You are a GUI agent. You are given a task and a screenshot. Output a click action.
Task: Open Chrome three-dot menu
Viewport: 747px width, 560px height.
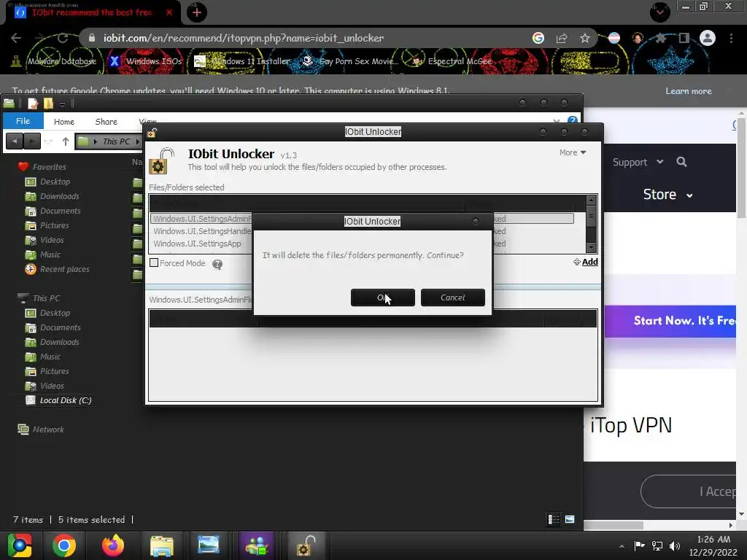731,38
